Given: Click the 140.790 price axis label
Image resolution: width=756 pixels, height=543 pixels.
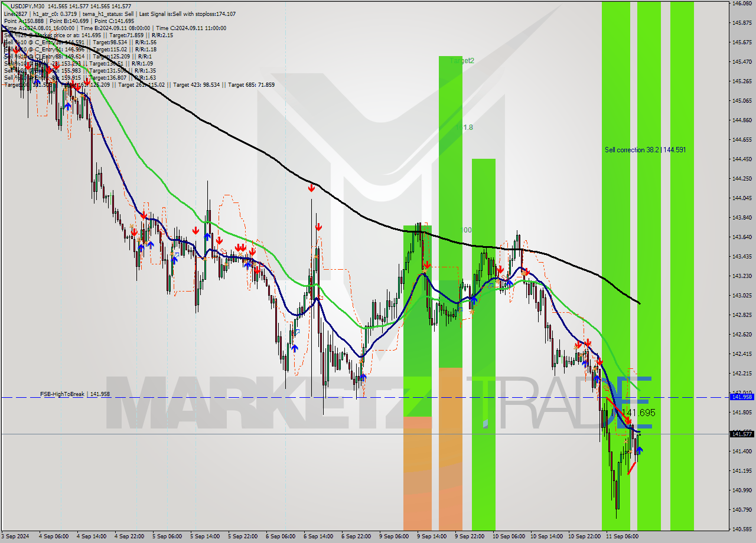Looking at the screenshot, I should [x=742, y=509].
